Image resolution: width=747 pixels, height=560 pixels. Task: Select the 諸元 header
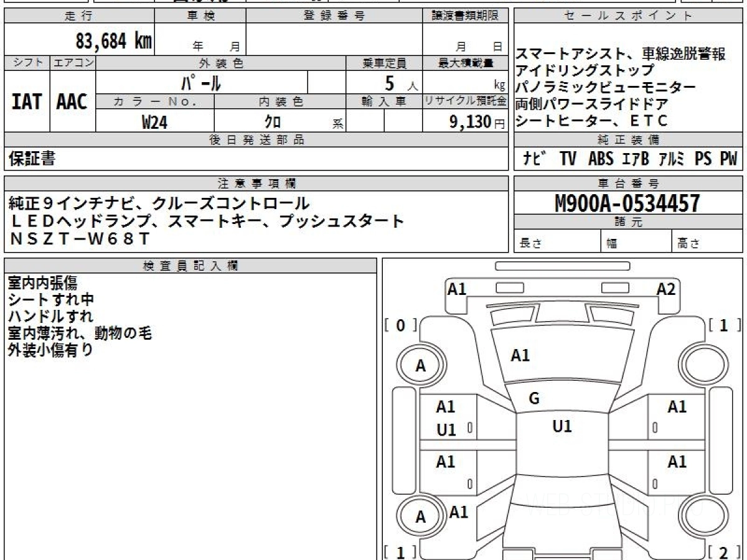coord(628,222)
